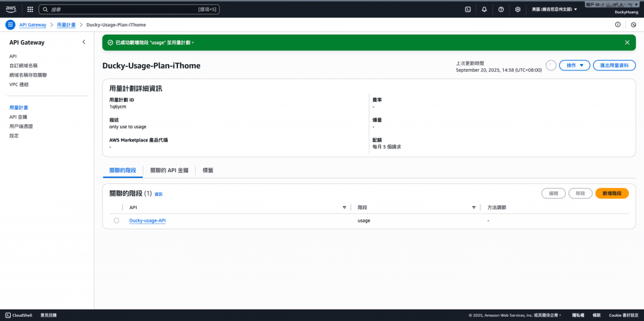This screenshot has height=321, width=644.
Task: Go to the API Gateway breadcrumb
Action: (x=33, y=24)
